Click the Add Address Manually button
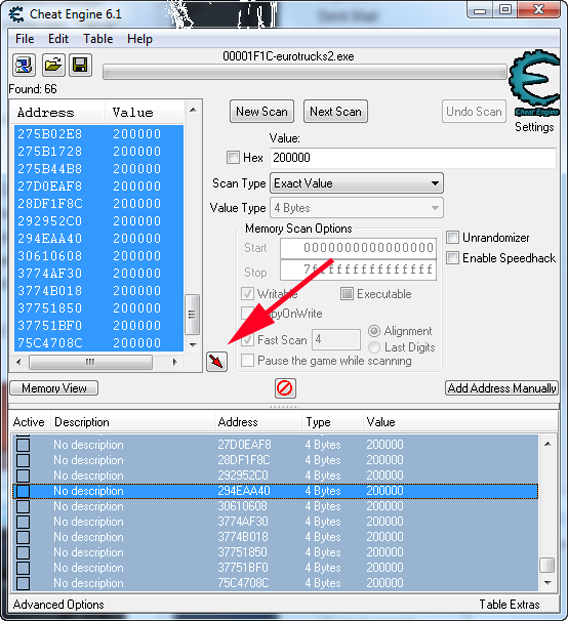This screenshot has width=568, height=621. click(x=501, y=388)
